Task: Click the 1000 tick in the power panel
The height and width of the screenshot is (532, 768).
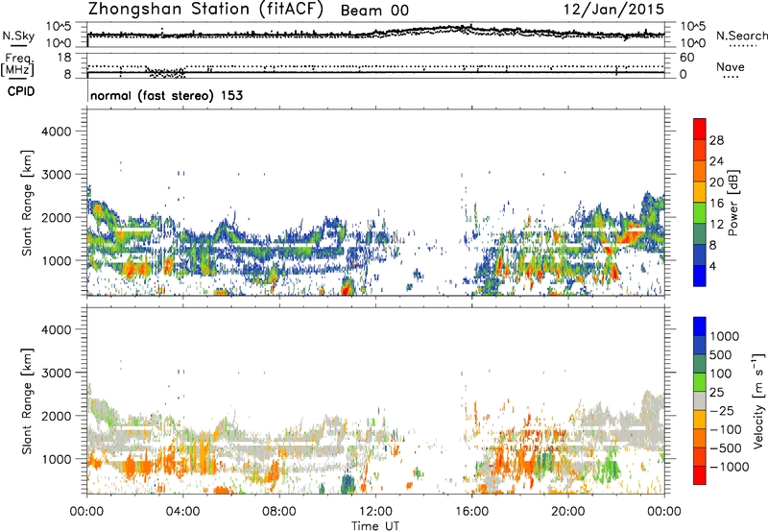Action: click(x=56, y=260)
